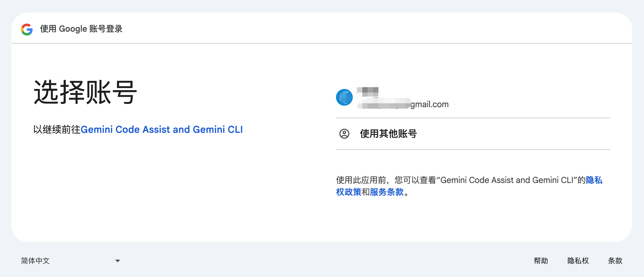Click the person icon beside 使用其他账号

click(x=345, y=134)
